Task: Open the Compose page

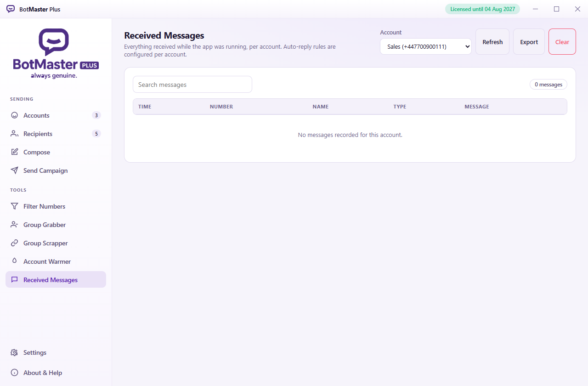Action: click(x=56, y=152)
